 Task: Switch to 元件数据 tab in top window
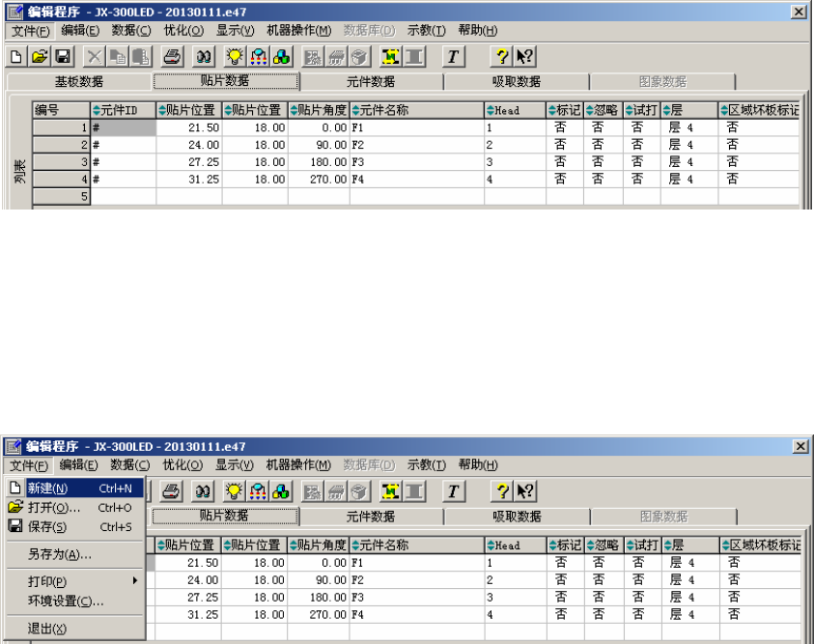(371, 81)
